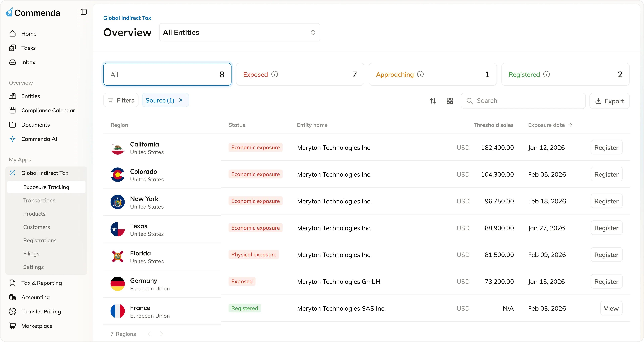This screenshot has width=644, height=342.
Task: Click the Texas flag icon
Action: 118,229
